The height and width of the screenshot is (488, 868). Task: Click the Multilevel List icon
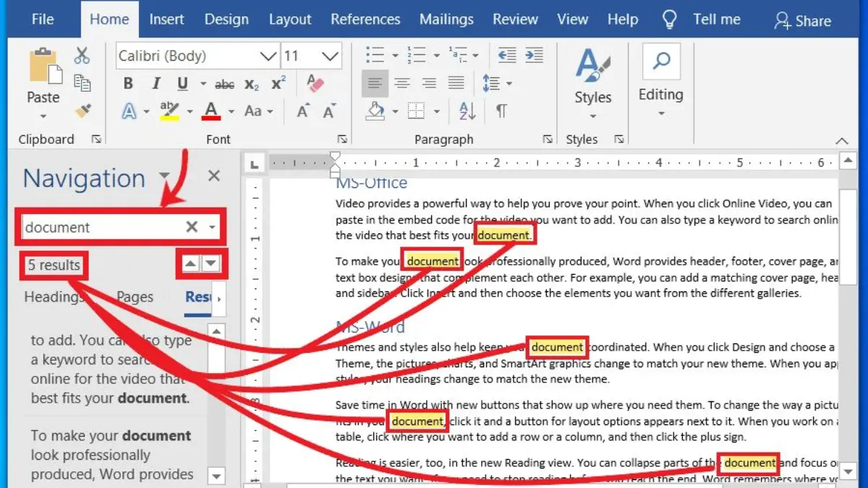point(458,55)
